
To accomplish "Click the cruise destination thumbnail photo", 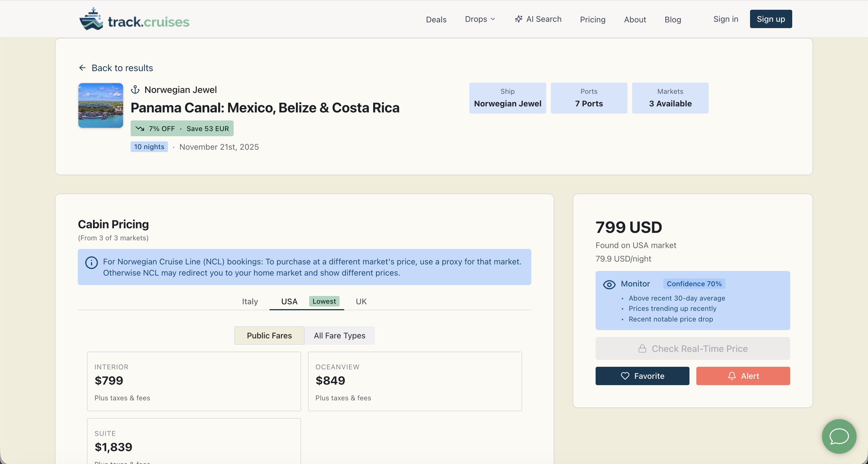I will click(100, 106).
